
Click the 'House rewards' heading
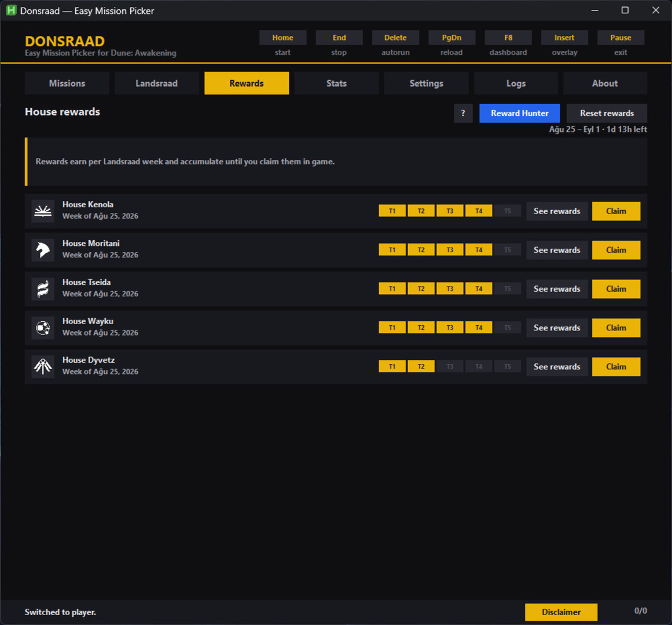coord(63,112)
